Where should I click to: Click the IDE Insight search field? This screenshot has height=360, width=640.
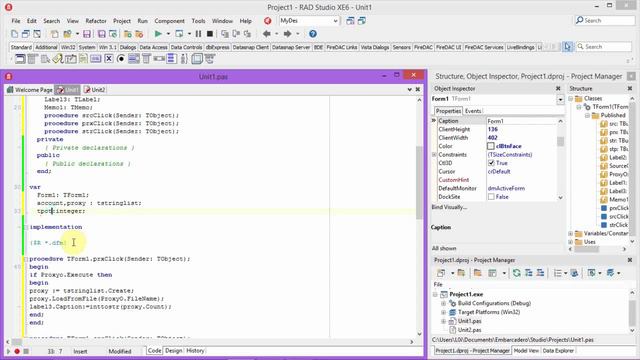pyautogui.click(x=605, y=20)
